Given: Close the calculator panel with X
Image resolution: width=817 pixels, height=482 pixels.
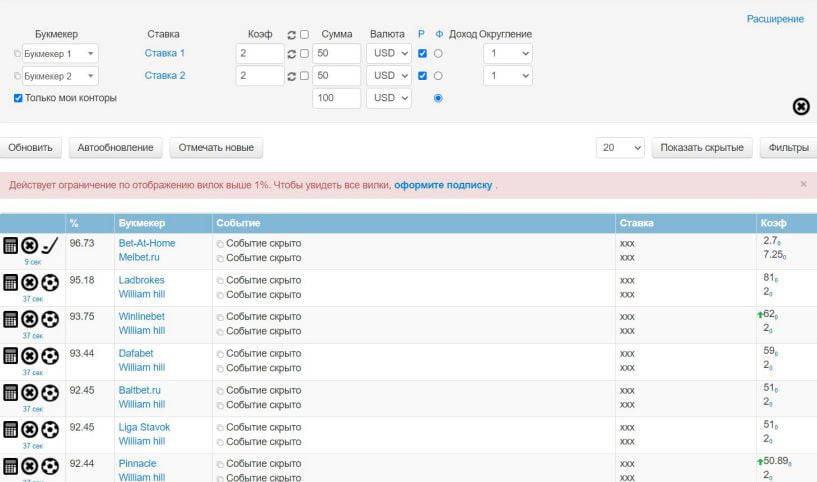Looking at the screenshot, I should [801, 106].
